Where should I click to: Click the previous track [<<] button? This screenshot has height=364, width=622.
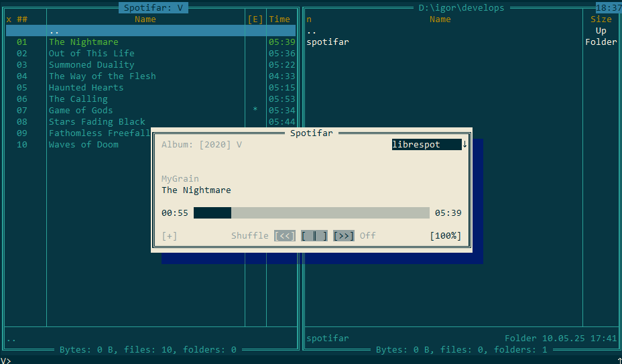pyautogui.click(x=284, y=236)
